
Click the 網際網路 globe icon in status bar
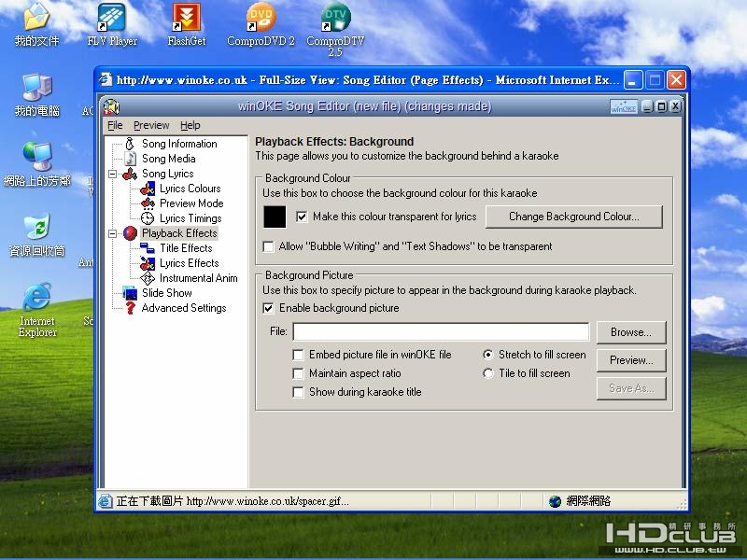click(555, 501)
